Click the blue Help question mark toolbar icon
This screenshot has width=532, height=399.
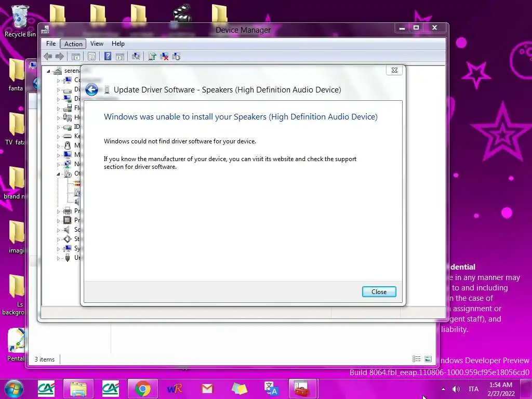(108, 56)
